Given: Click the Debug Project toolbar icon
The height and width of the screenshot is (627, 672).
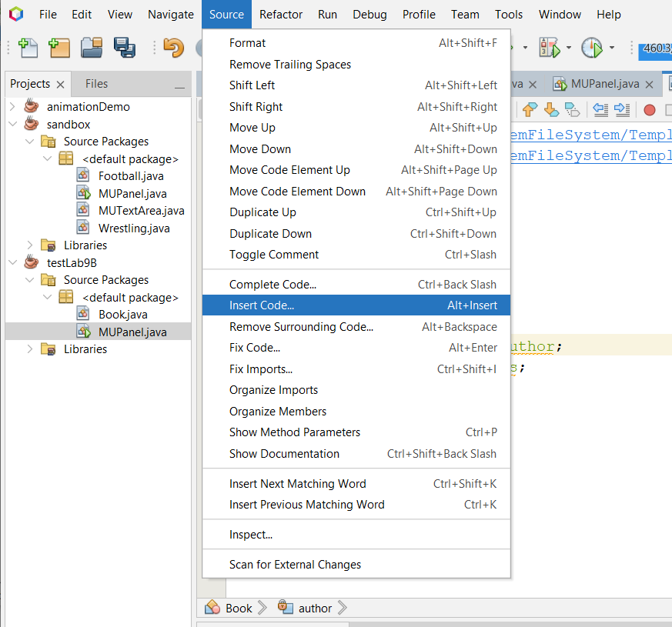Looking at the screenshot, I should point(549,48).
